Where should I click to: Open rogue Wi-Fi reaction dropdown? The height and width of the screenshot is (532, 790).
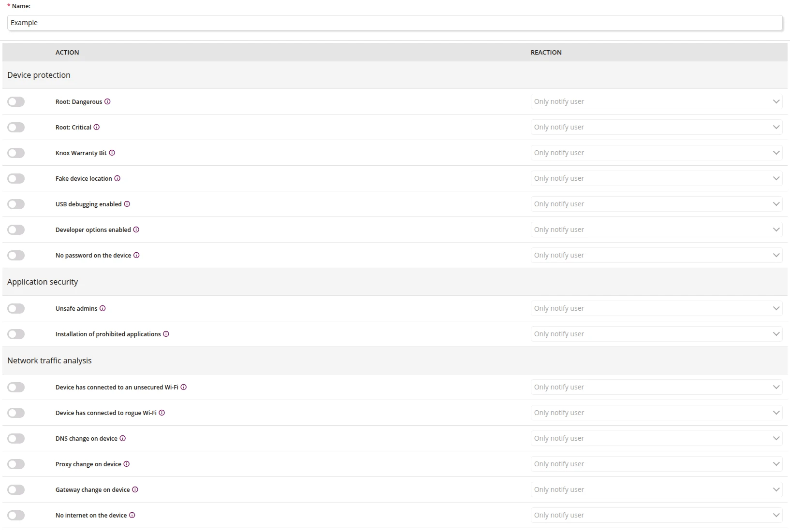(657, 413)
